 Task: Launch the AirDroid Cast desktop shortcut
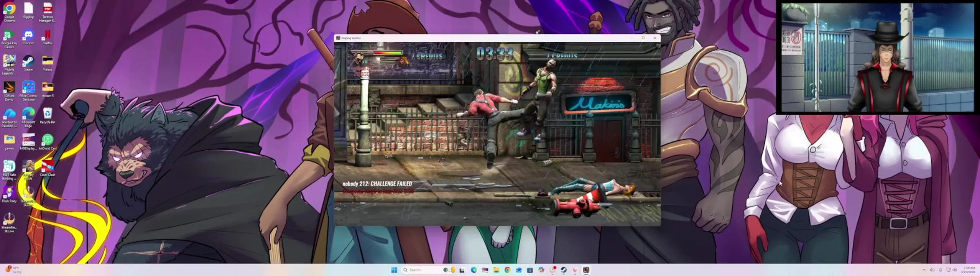tap(48, 142)
